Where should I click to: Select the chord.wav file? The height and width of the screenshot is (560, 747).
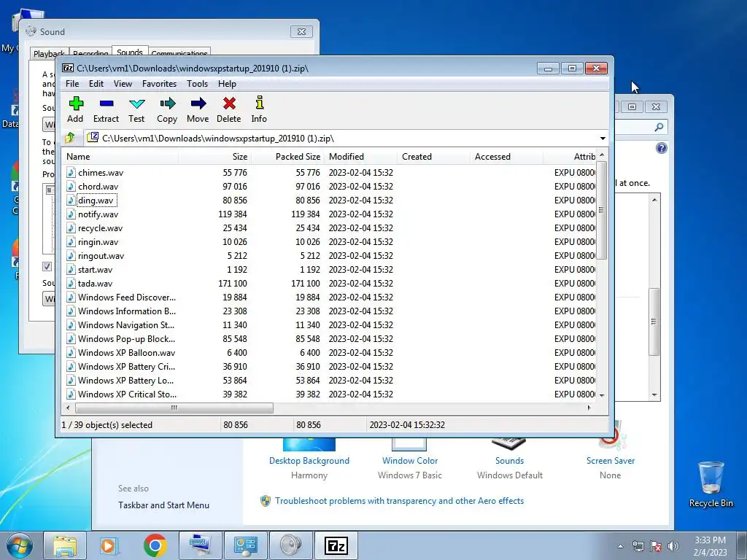98,187
